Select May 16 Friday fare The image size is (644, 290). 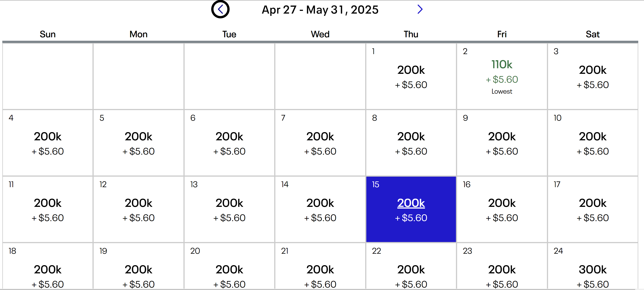pos(502,209)
